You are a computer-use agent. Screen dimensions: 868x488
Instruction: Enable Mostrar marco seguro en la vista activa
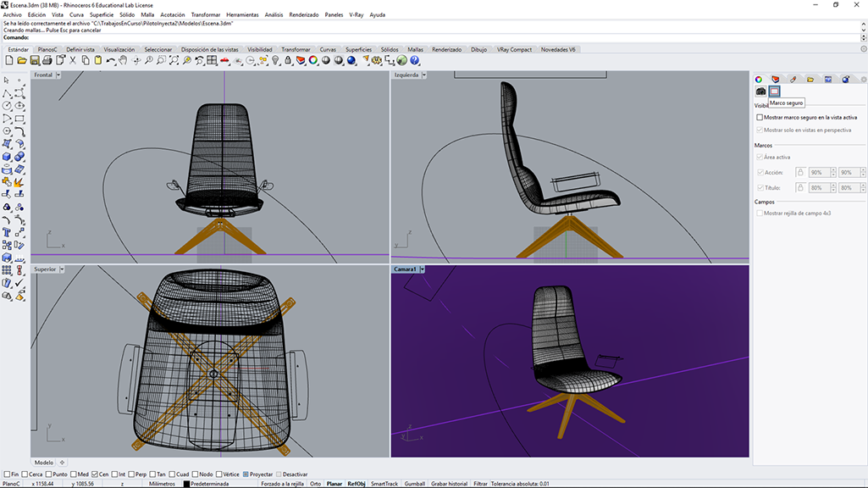(x=760, y=118)
